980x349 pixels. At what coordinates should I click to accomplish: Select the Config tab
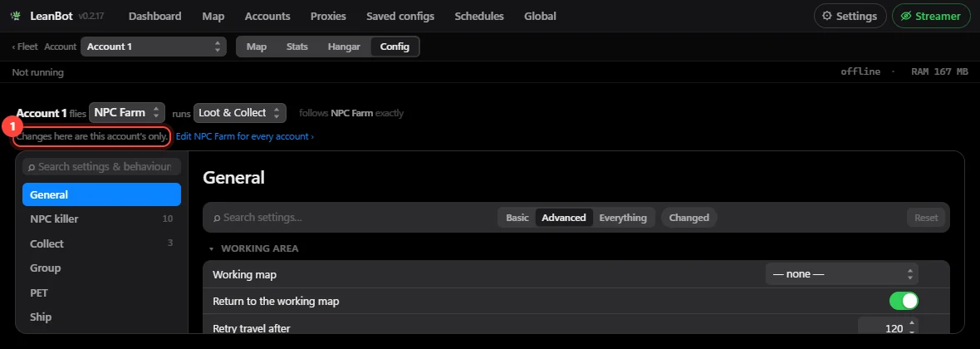(394, 47)
